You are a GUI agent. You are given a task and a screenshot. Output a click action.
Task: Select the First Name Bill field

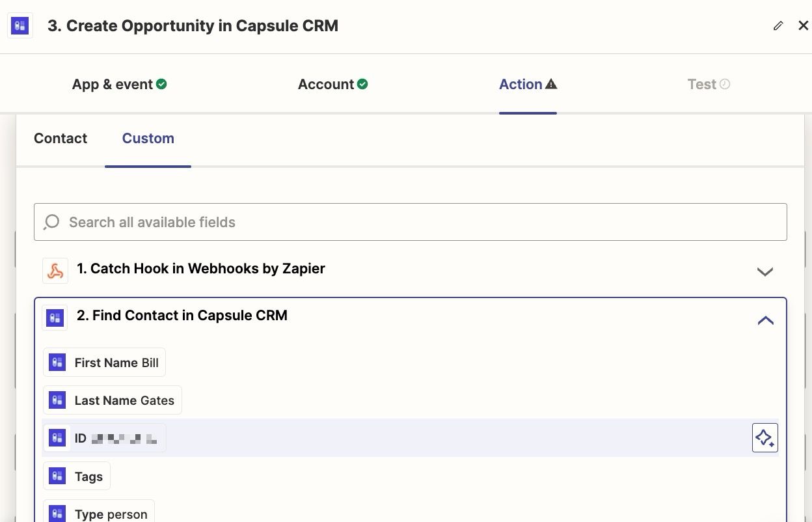pos(104,363)
